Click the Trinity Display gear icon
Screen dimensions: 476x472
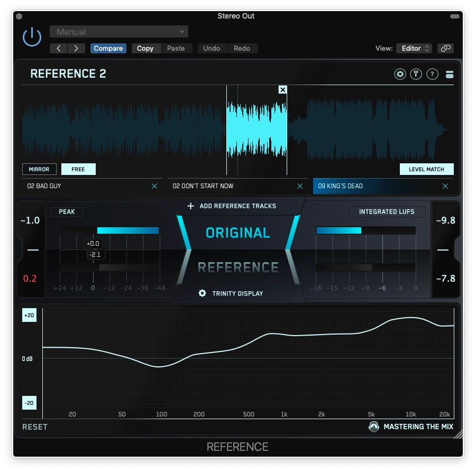coord(202,293)
